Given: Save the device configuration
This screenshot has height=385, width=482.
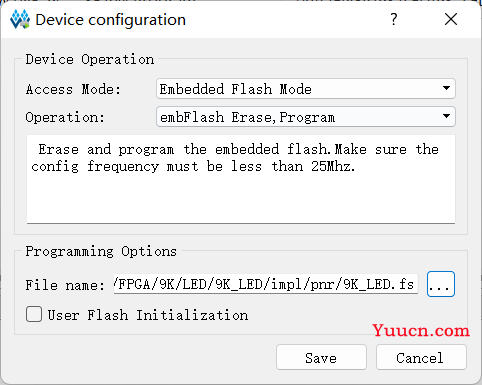Looking at the screenshot, I should 321,357.
